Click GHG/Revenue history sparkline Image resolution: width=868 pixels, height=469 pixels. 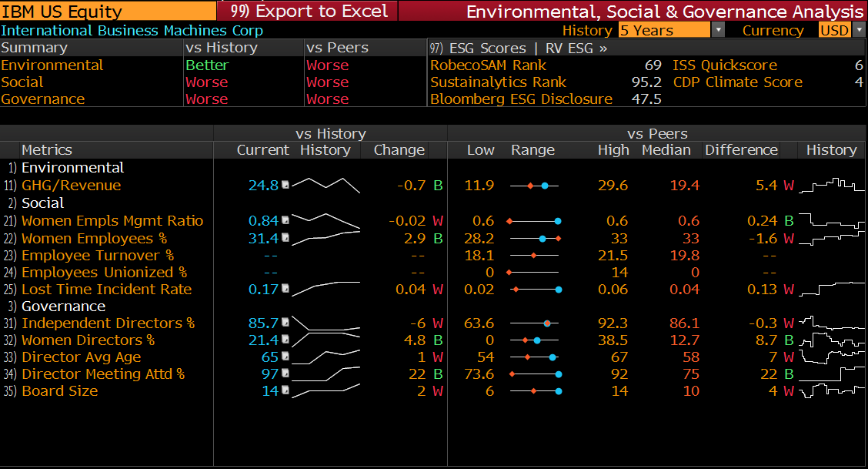pyautogui.click(x=325, y=185)
